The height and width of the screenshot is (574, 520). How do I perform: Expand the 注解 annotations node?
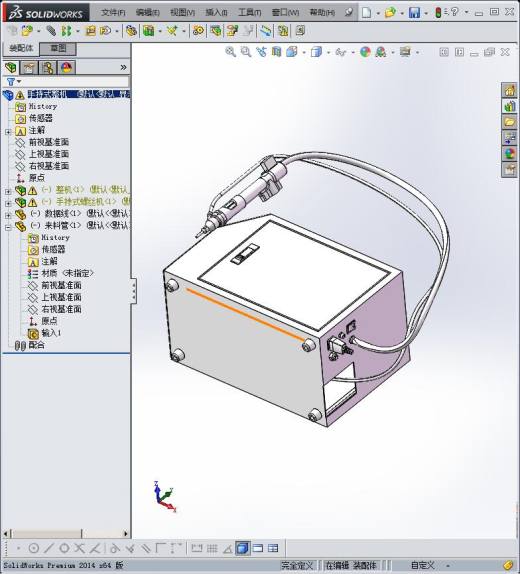coord(8,132)
